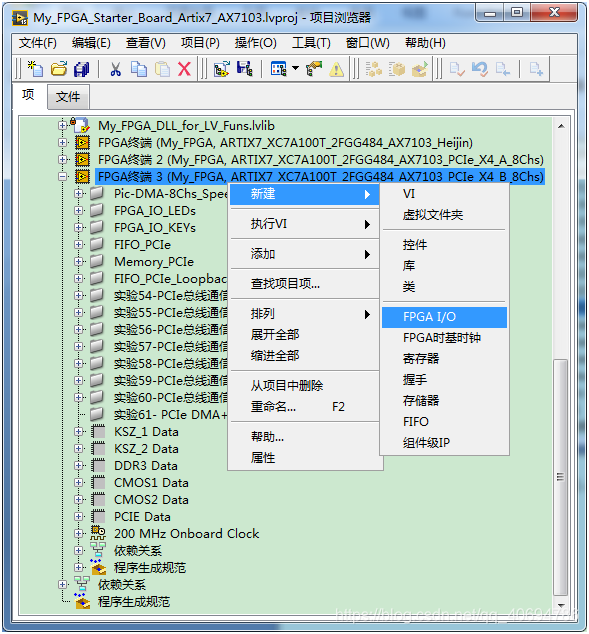The height and width of the screenshot is (634, 589).
Task: Select the PCIE Data tree item
Action: pos(142,517)
